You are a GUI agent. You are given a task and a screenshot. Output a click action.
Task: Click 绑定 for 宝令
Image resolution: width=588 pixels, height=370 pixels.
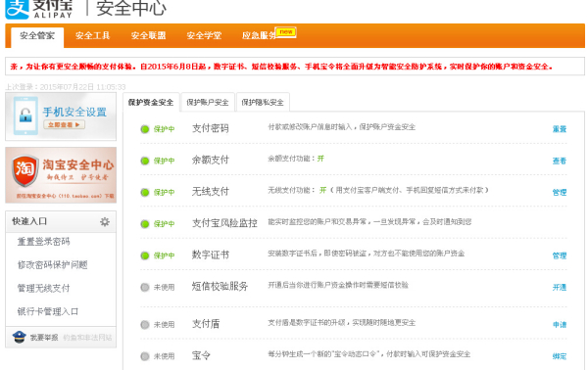(x=560, y=356)
